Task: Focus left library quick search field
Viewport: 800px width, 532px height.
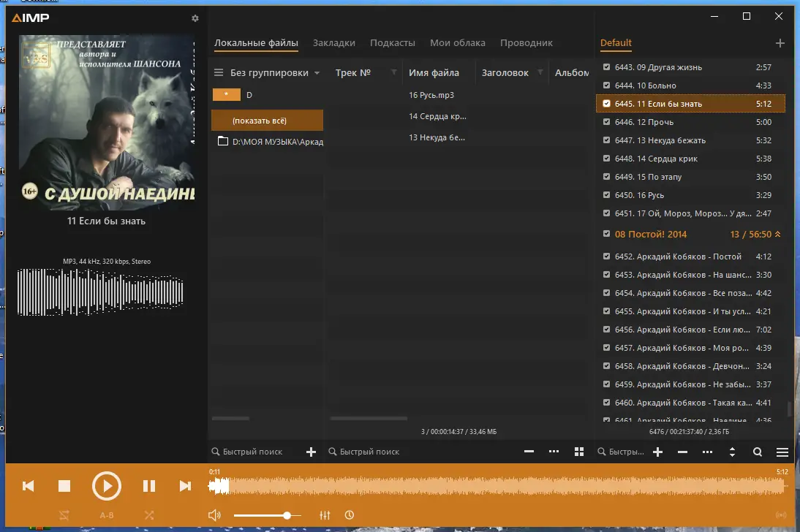Action: 252,452
